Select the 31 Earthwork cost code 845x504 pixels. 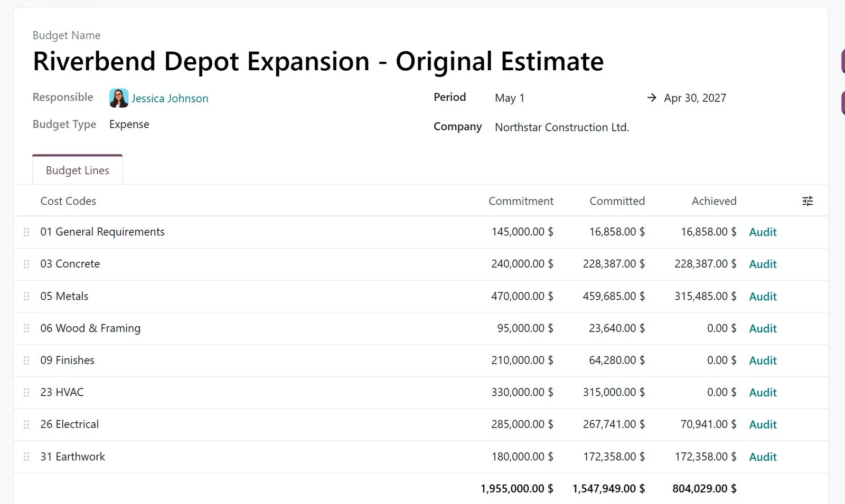pyautogui.click(x=73, y=457)
